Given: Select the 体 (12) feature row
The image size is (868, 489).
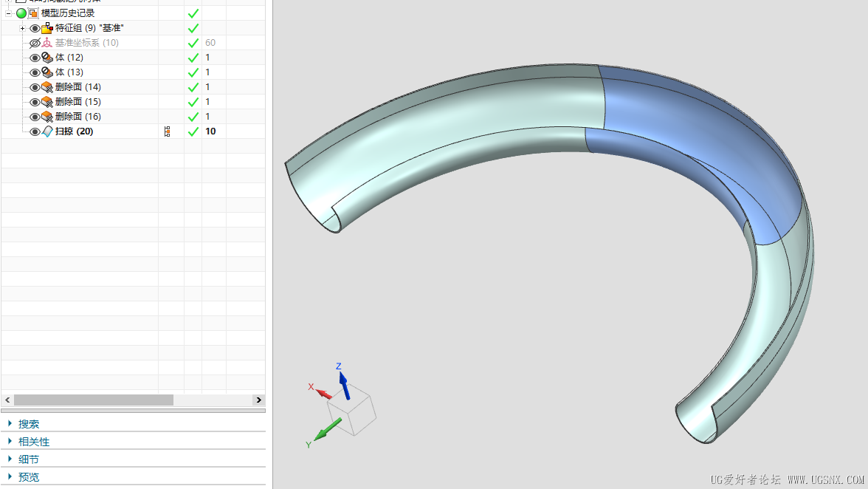Looking at the screenshot, I should tap(134, 58).
